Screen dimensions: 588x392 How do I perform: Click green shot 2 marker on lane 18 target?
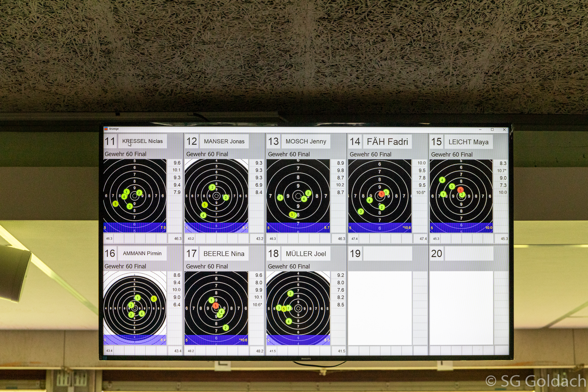(291, 293)
